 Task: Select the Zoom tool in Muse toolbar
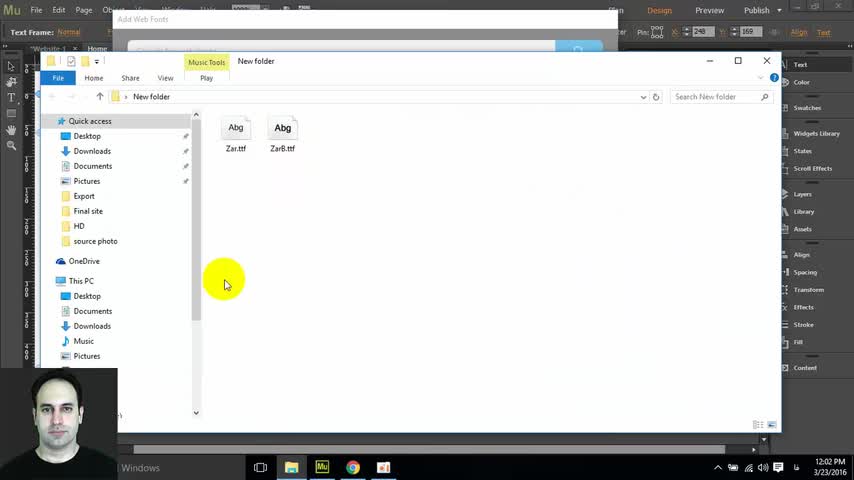click(x=11, y=145)
